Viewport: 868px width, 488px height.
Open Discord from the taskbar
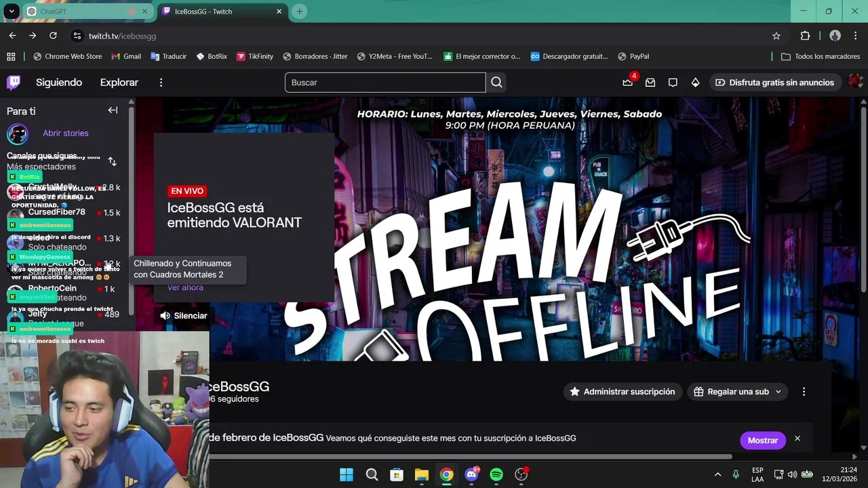[x=472, y=474]
